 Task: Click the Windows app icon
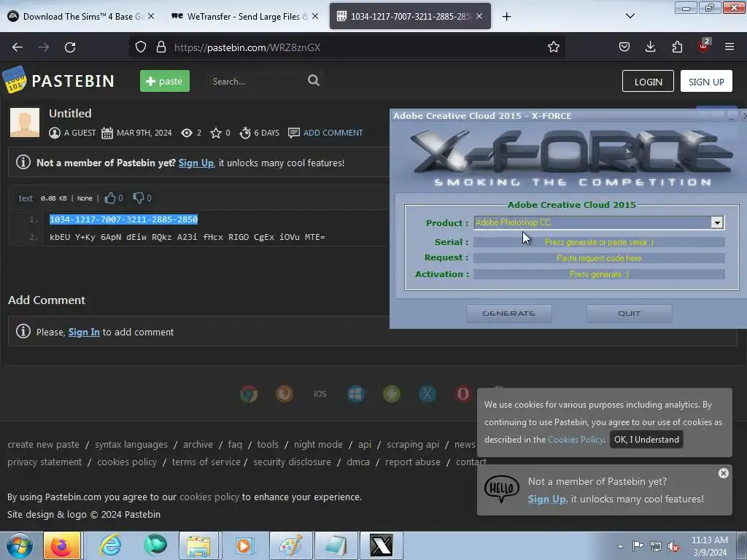point(356,394)
